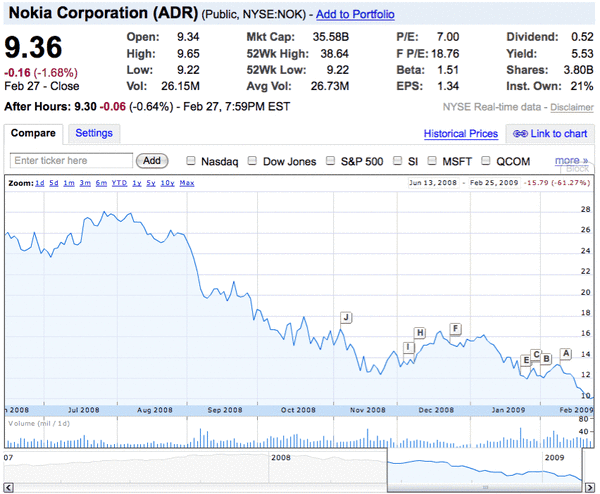Expand the more » comparison options
600x494 pixels.
(571, 160)
